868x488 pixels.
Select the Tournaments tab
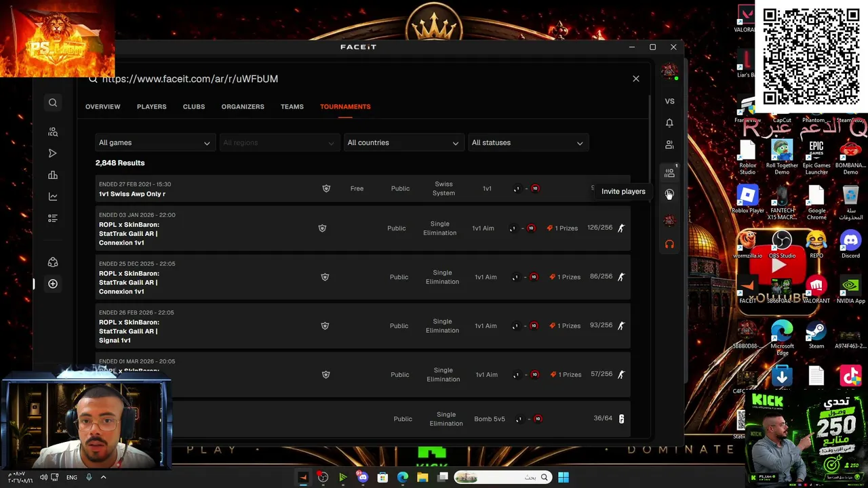tap(345, 106)
